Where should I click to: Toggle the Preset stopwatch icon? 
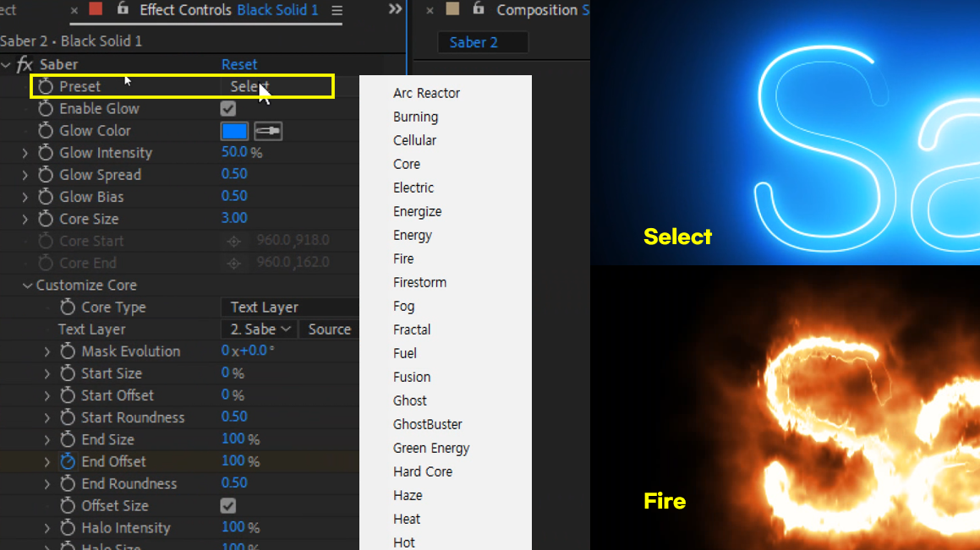pos(46,86)
